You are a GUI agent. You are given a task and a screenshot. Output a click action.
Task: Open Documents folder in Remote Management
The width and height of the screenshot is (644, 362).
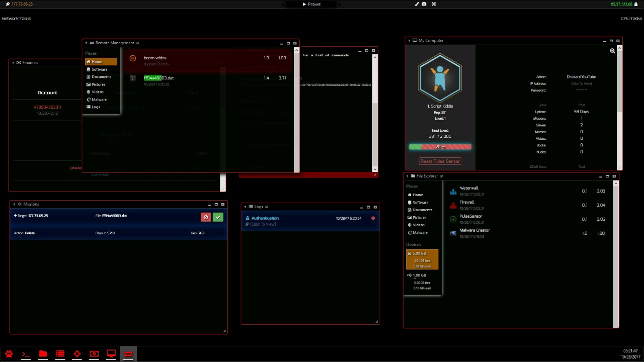[x=99, y=77]
